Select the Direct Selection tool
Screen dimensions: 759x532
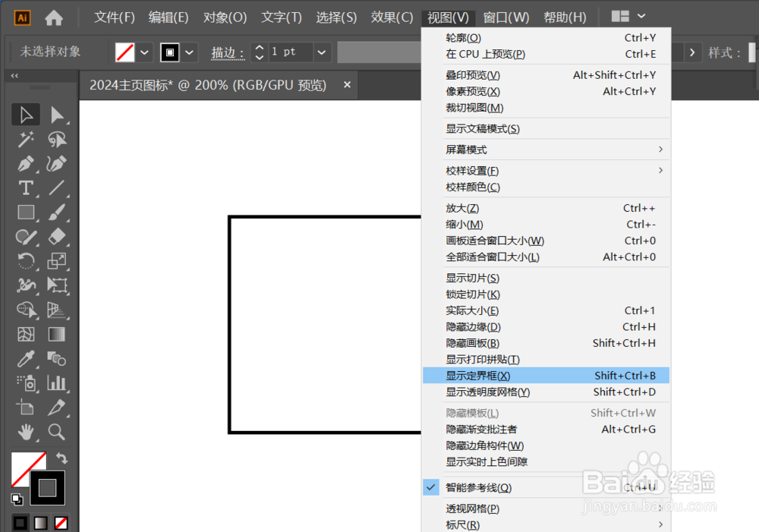[57, 115]
